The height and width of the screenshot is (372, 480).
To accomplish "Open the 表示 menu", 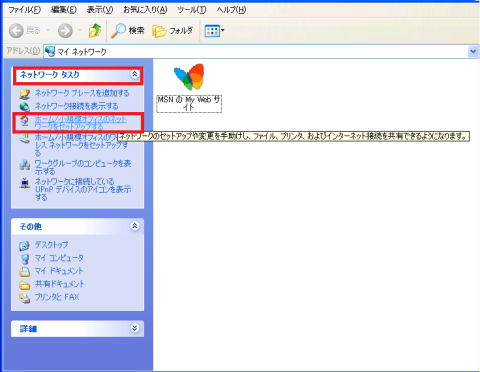I will 100,10.
